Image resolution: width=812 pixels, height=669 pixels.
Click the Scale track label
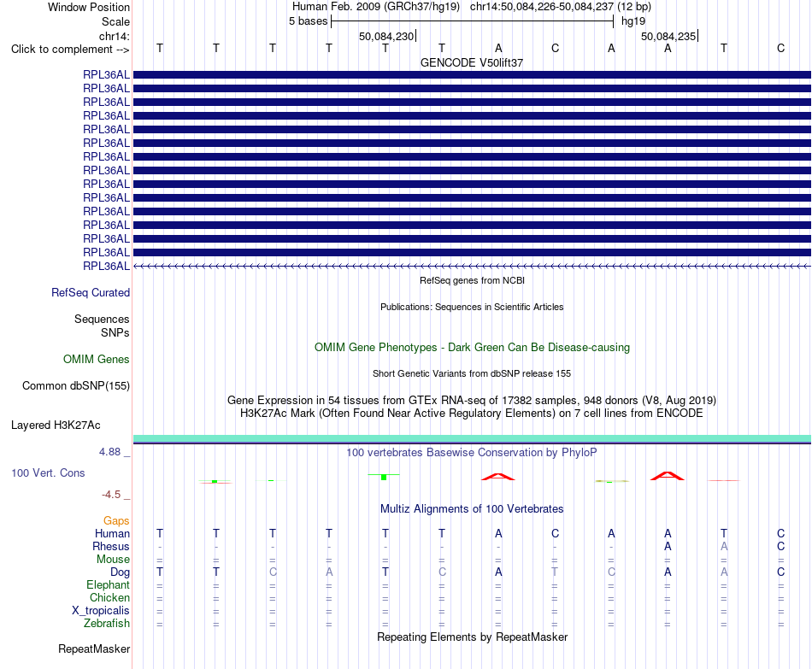click(x=115, y=21)
